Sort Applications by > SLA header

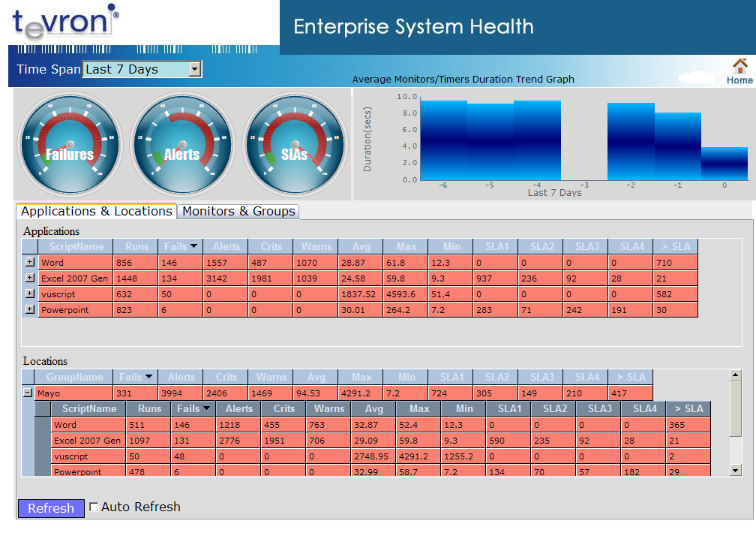676,246
